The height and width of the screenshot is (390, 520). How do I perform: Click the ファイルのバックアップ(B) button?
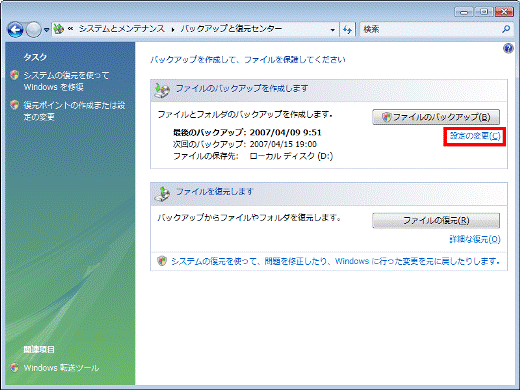point(436,117)
